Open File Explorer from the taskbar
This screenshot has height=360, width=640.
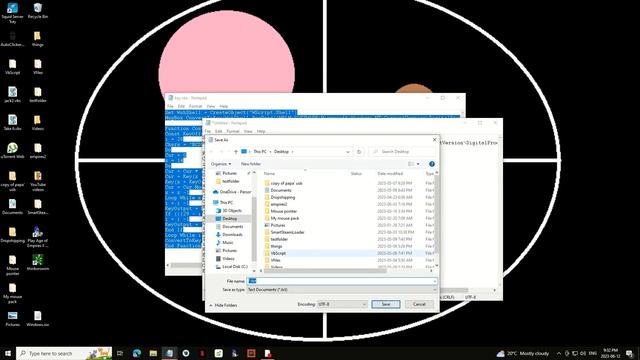[x=153, y=353]
